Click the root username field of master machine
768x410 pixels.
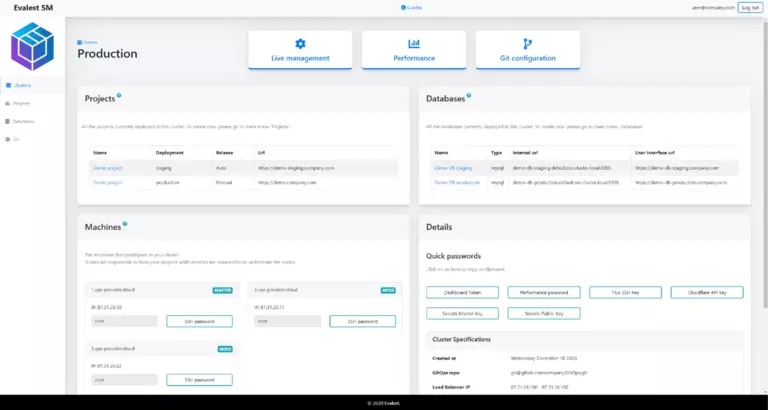coord(123,321)
